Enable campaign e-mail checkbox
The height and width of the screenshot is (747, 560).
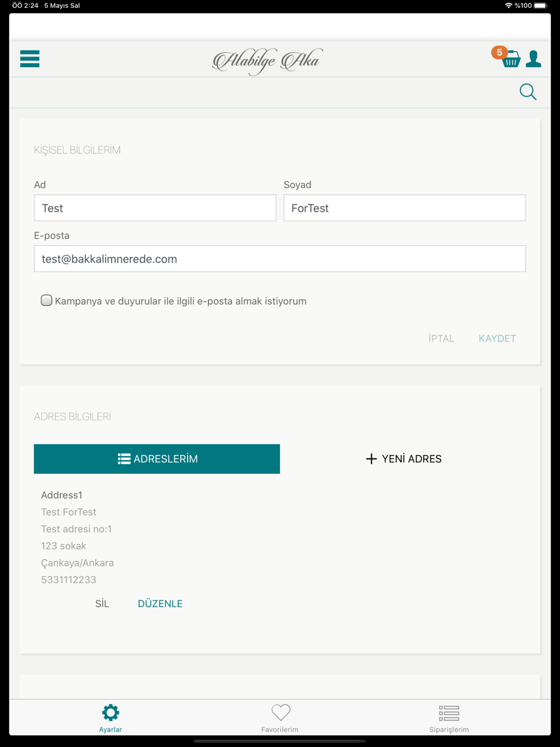(x=46, y=301)
